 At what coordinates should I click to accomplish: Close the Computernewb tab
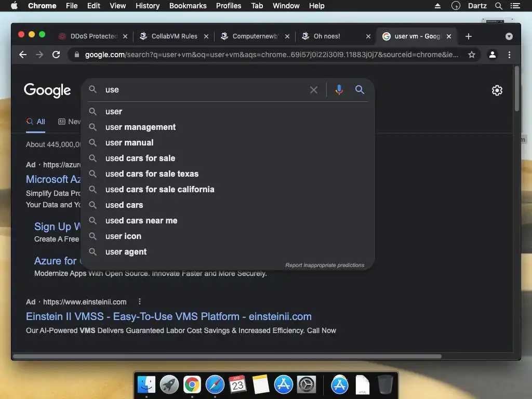(x=287, y=36)
